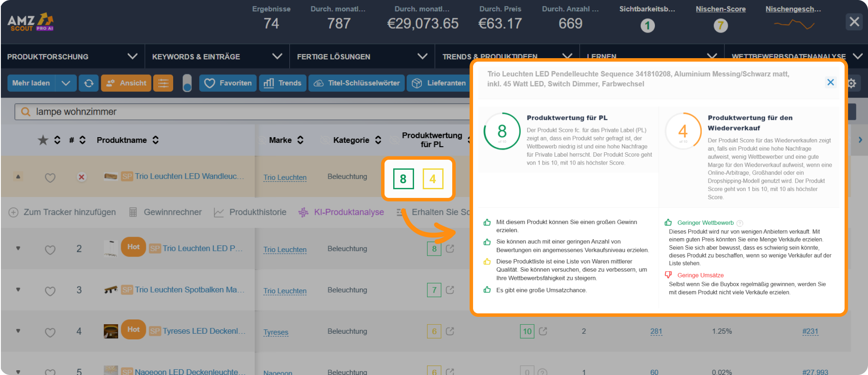Open the FERTIGE LÖSUNGEN menu
Screen dimensions: 868x375
(x=362, y=56)
